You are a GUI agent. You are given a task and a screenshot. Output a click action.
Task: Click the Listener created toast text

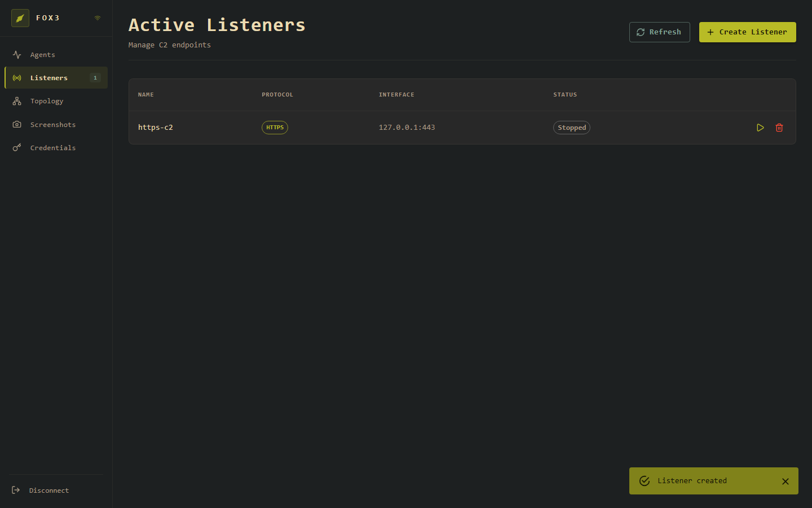pos(692,481)
